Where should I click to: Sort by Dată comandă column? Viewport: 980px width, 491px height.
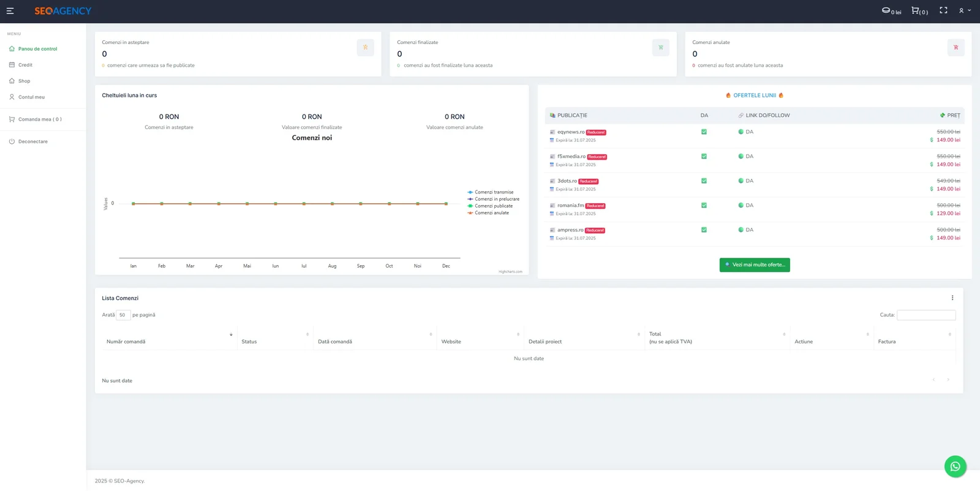[375, 338]
